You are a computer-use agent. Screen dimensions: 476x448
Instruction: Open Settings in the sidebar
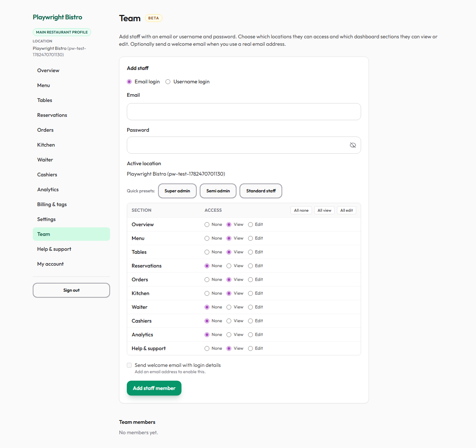[x=71, y=219]
